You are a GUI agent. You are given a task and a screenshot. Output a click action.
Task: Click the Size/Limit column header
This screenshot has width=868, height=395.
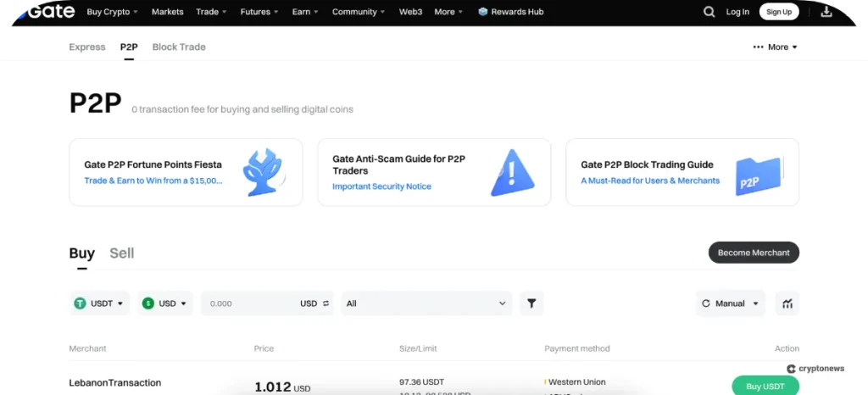tap(418, 348)
